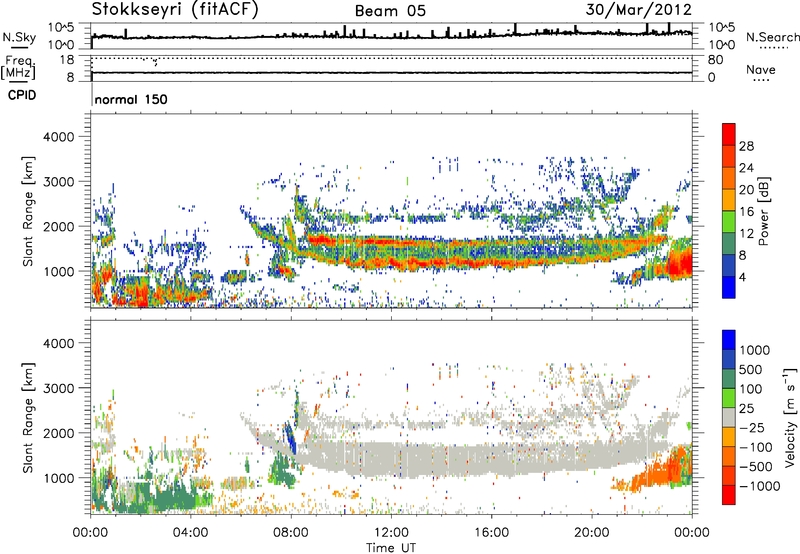The width and height of the screenshot is (800, 554).
Task: Click the red top segment of Power colorbar
Action: [729, 134]
